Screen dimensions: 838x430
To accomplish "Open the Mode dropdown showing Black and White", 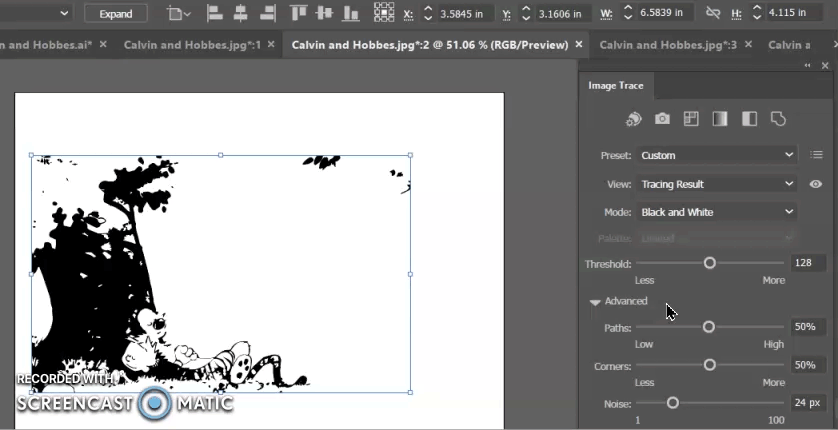I will click(716, 212).
